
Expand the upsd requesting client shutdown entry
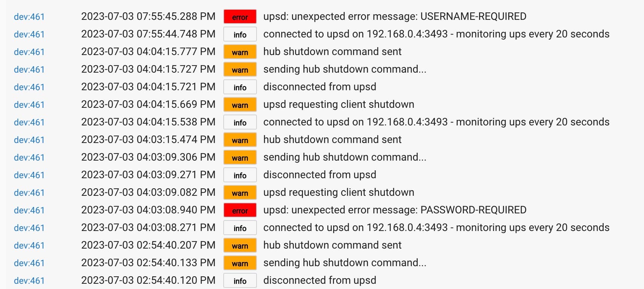click(338, 104)
